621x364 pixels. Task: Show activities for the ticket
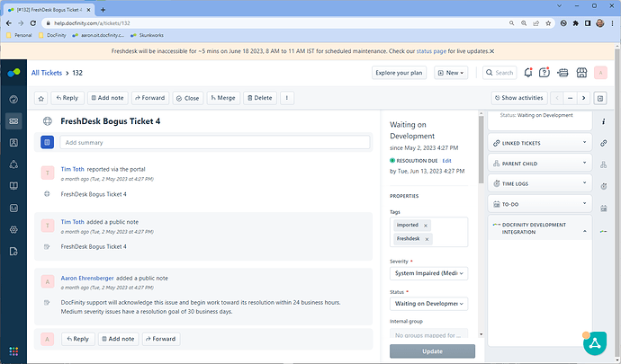coord(519,98)
